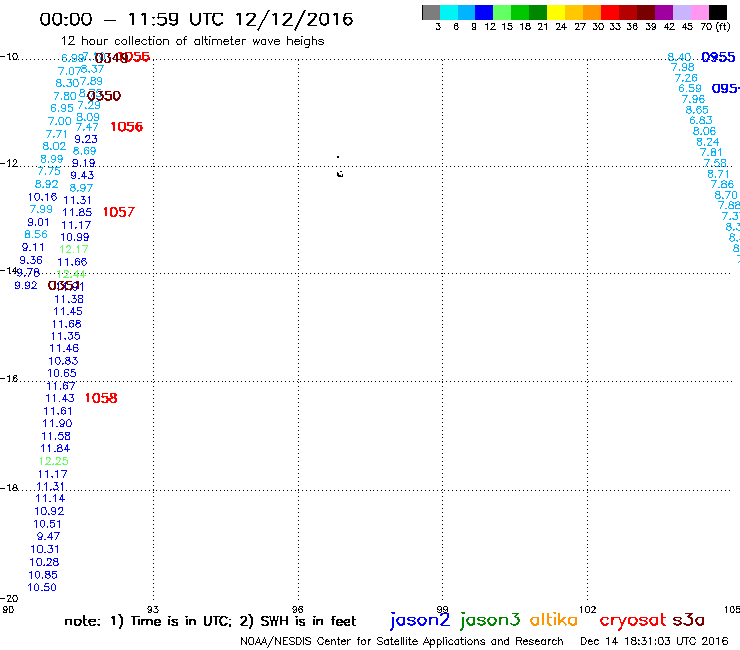The image size is (740, 650).
Task: Click the 'Dec 14 18:31:03 UTC 2016' timestamp
Action: pyautogui.click(x=654, y=641)
